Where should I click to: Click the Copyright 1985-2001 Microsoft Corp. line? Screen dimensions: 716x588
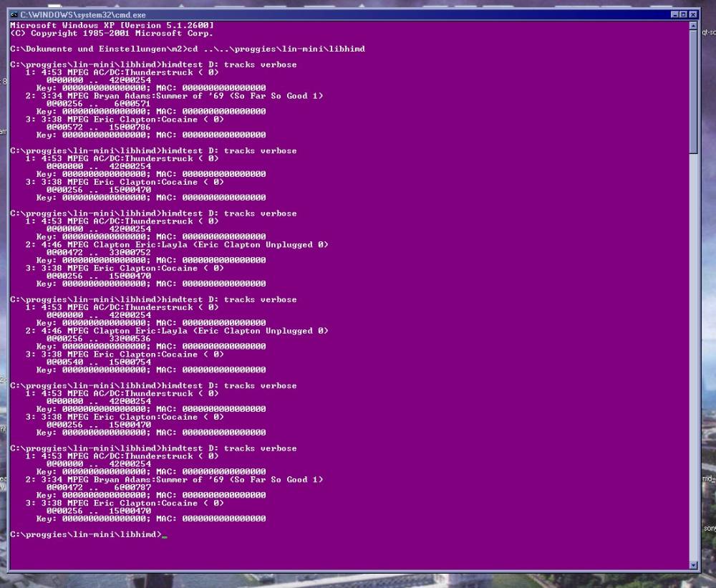111,33
